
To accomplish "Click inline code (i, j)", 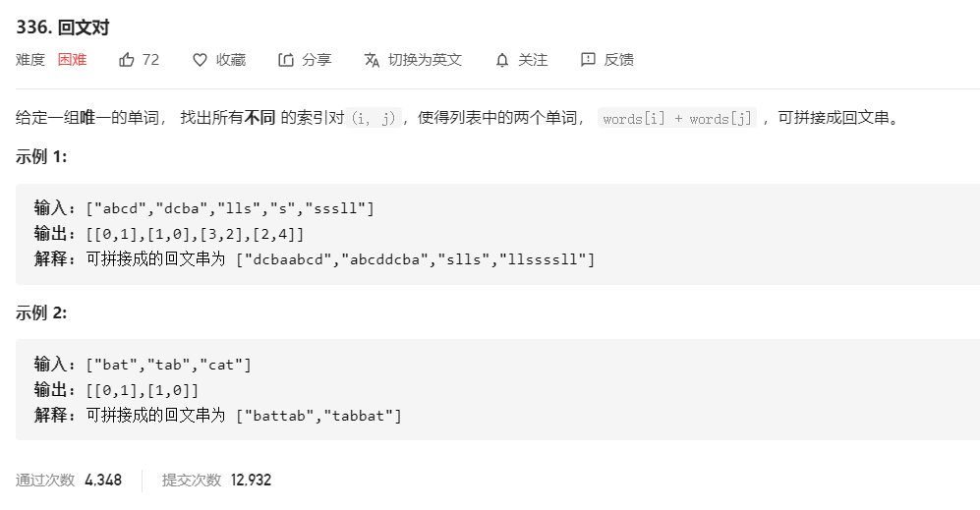I will [374, 118].
